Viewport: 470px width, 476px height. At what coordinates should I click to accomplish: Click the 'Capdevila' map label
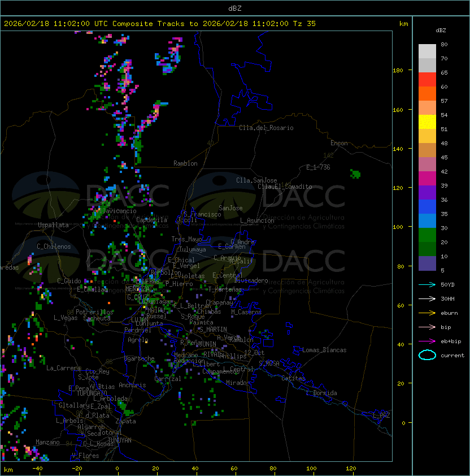click(x=151, y=220)
